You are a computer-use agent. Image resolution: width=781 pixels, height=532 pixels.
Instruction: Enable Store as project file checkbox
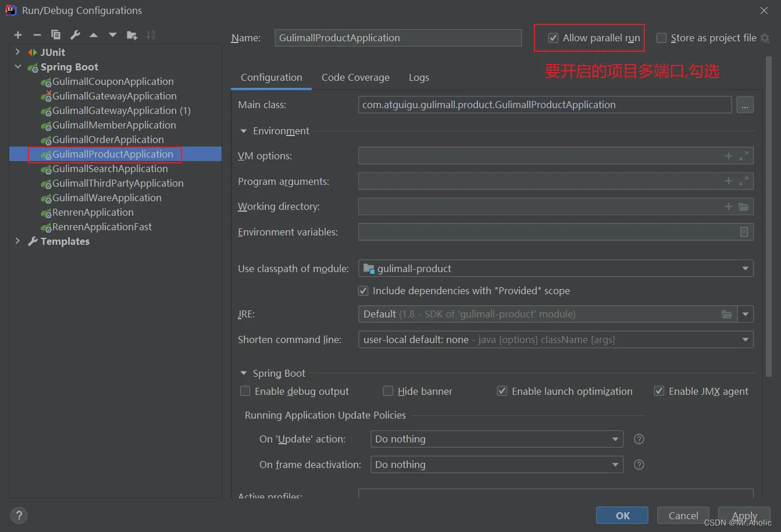(661, 38)
